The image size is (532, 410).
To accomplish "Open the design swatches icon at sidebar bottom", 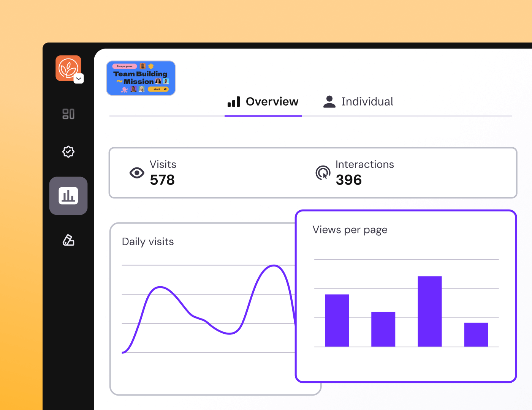I will point(68,240).
